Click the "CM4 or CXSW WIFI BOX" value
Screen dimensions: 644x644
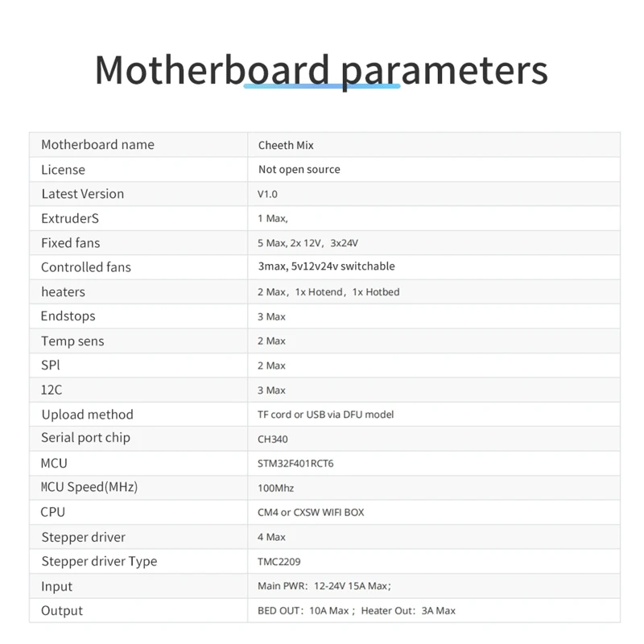311,512
